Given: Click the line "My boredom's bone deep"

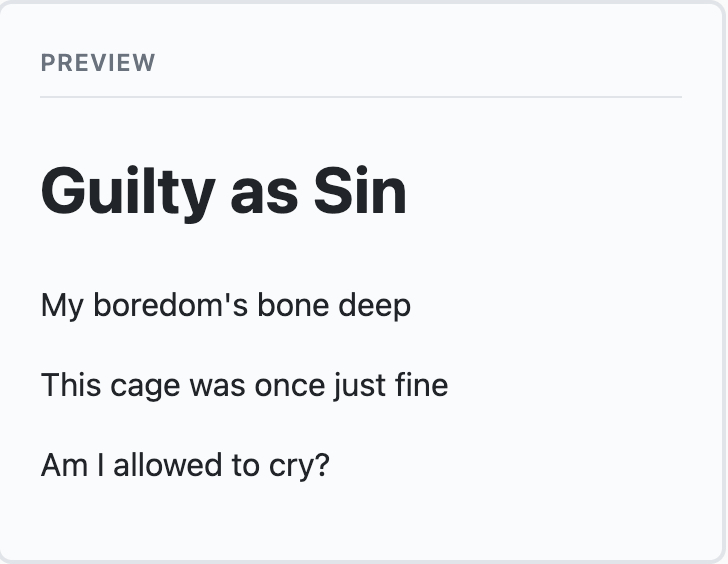Looking at the screenshot, I should pos(226,305).
